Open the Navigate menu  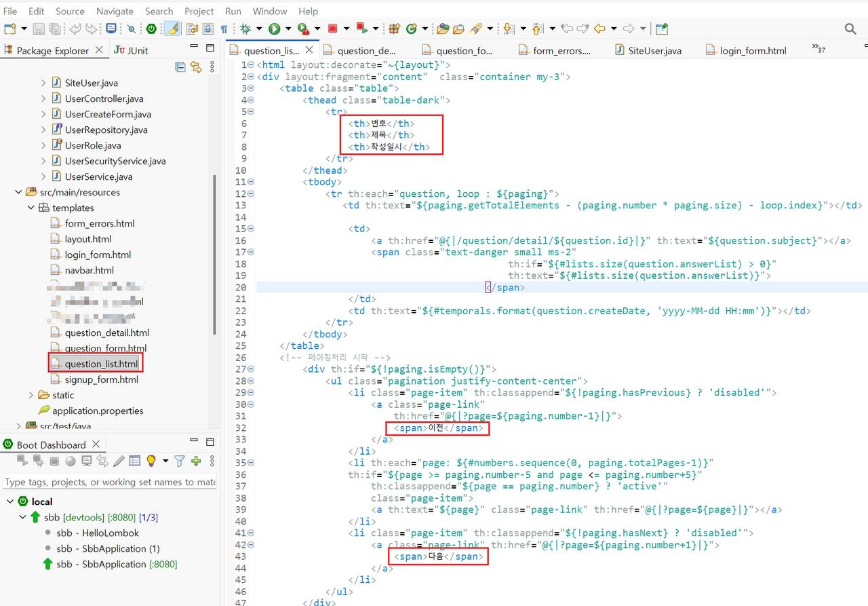(x=115, y=11)
